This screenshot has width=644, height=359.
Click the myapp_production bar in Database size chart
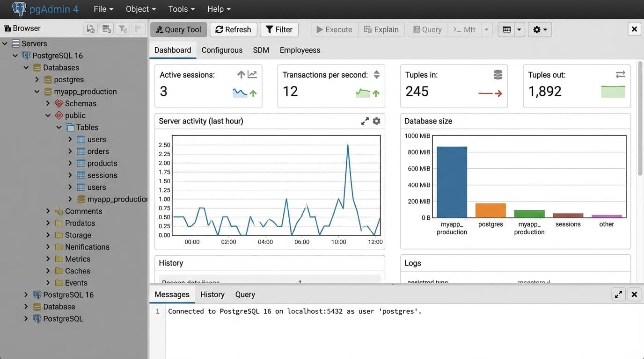[451, 182]
